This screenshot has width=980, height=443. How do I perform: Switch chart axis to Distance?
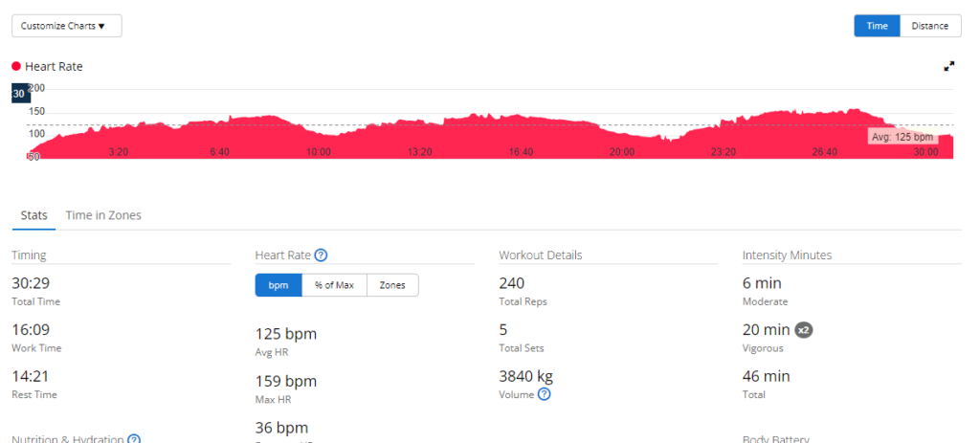pyautogui.click(x=929, y=26)
